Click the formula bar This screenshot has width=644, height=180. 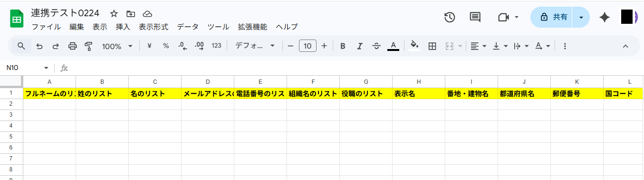[356, 68]
